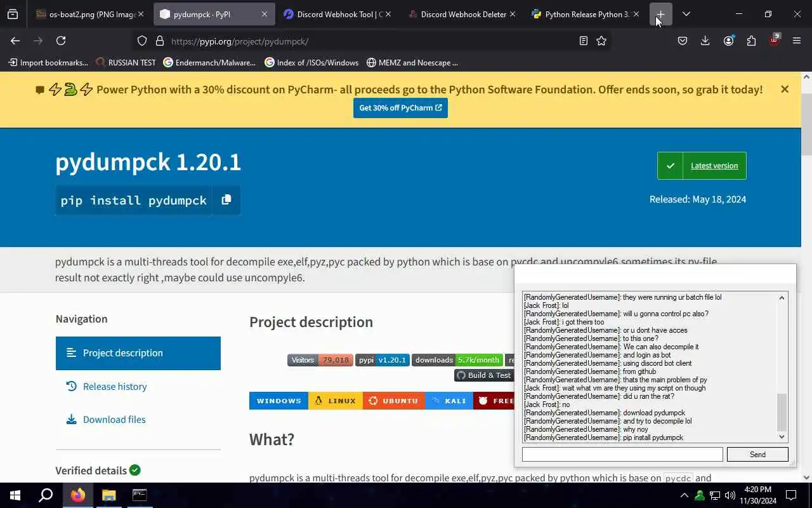Click the WINDOWS platform badge

278,401
